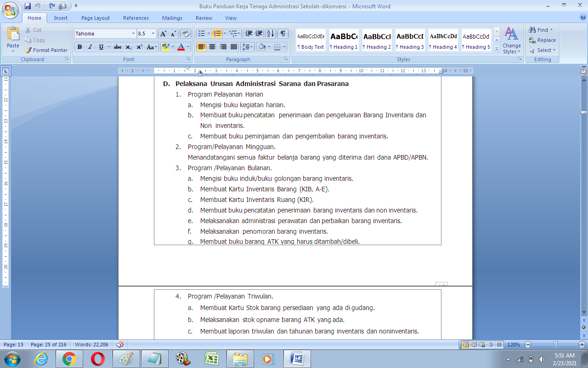Open line spacing options
Viewport: 588px width, 368px height.
coord(248,47)
